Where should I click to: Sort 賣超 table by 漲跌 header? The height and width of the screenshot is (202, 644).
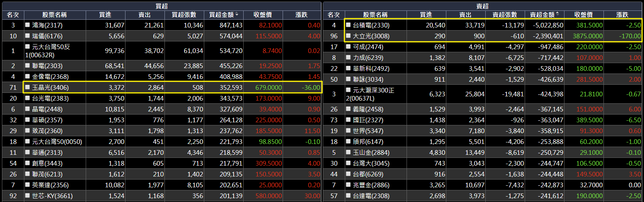coord(622,15)
